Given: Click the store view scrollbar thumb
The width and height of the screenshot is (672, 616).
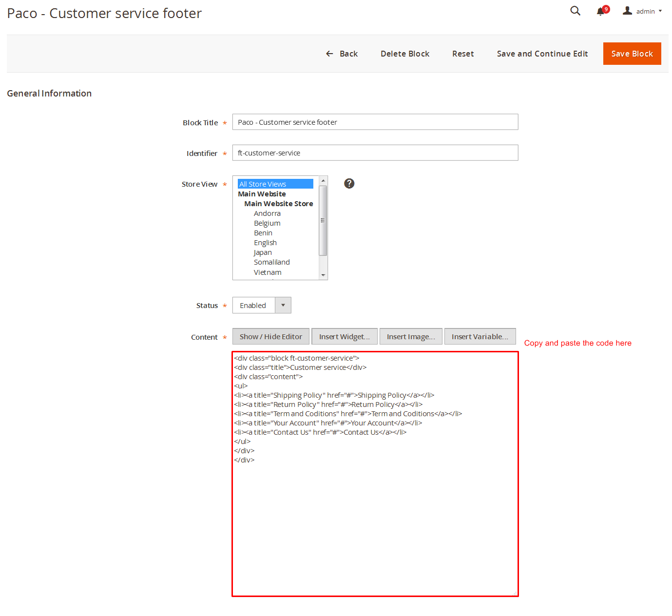Looking at the screenshot, I should (x=323, y=220).
